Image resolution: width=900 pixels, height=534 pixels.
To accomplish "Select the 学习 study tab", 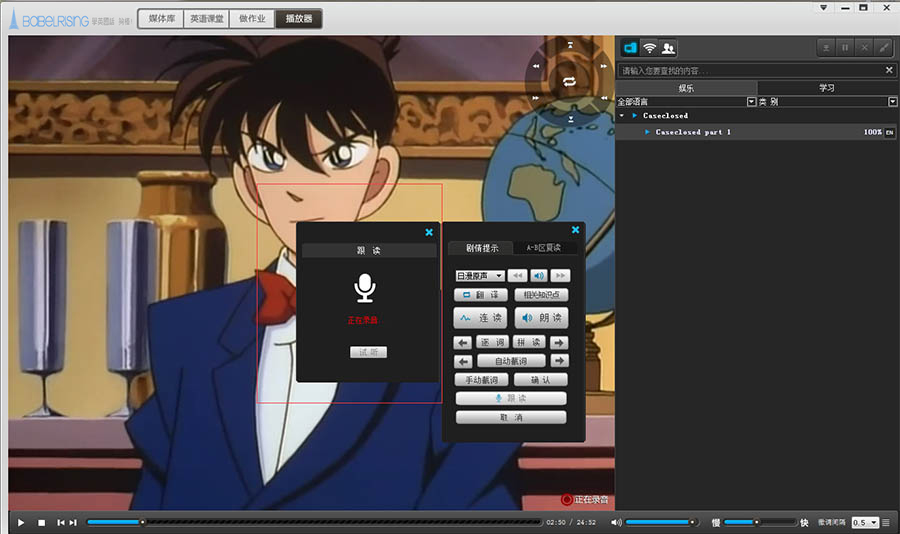I will point(827,88).
